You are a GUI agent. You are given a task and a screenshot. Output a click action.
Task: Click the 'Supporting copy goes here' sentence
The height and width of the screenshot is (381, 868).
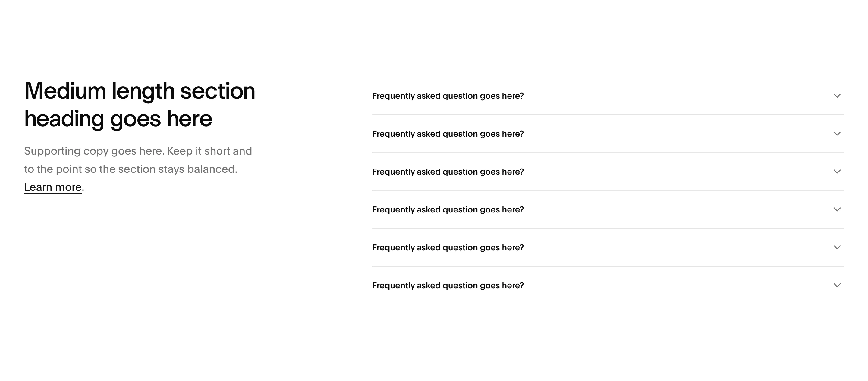[94, 151]
